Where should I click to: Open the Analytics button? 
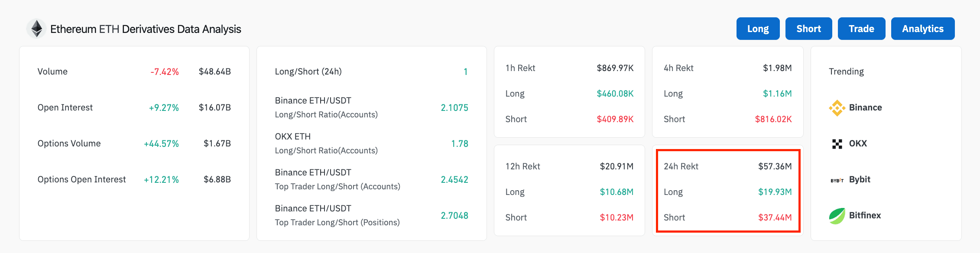[923, 29]
